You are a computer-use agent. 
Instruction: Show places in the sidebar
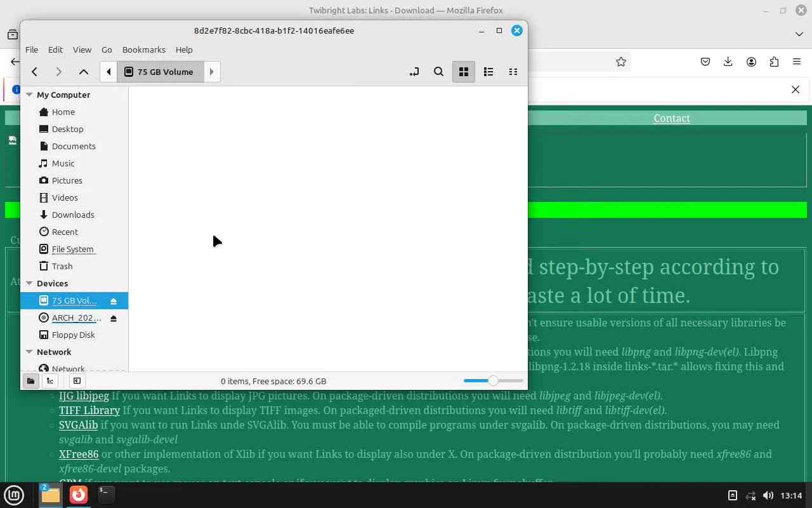point(30,381)
